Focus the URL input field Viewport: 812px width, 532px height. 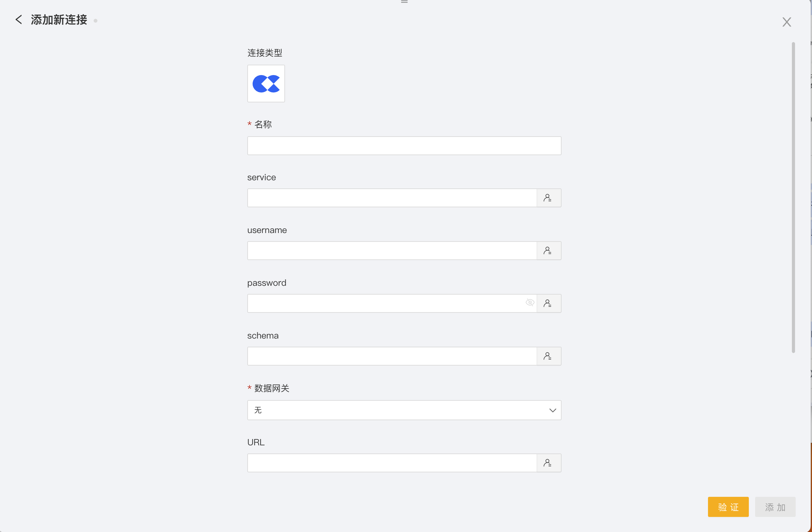click(x=392, y=463)
